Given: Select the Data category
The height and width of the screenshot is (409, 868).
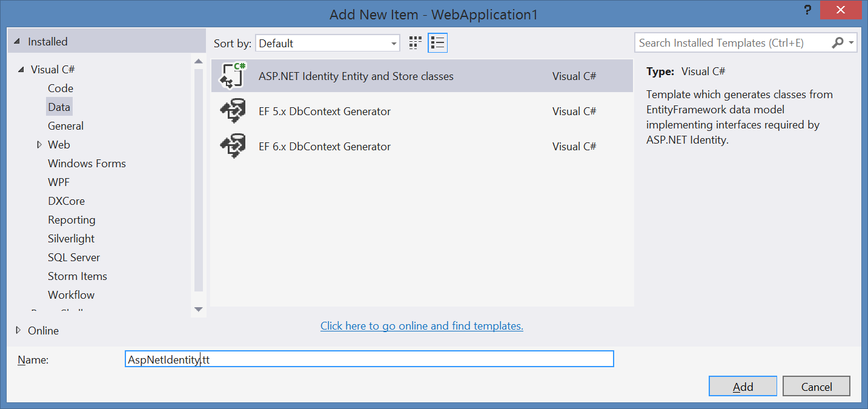Looking at the screenshot, I should point(59,107).
